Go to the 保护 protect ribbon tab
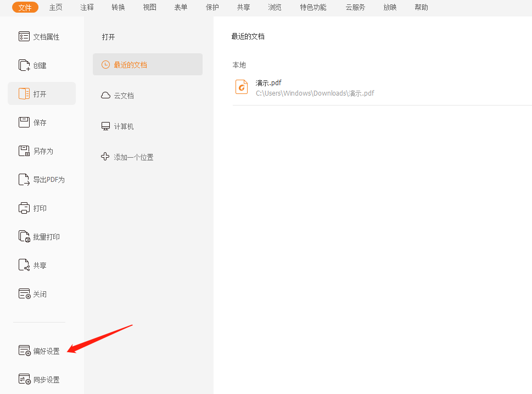The height and width of the screenshot is (394, 532). pos(212,7)
